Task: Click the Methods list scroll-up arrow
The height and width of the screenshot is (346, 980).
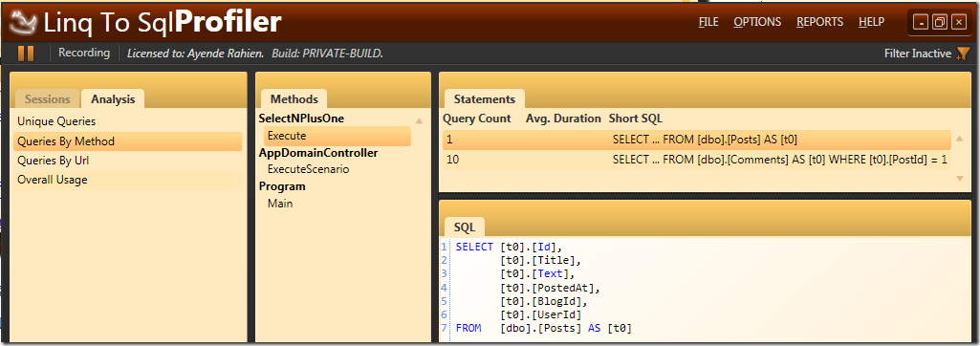Action: click(x=419, y=120)
